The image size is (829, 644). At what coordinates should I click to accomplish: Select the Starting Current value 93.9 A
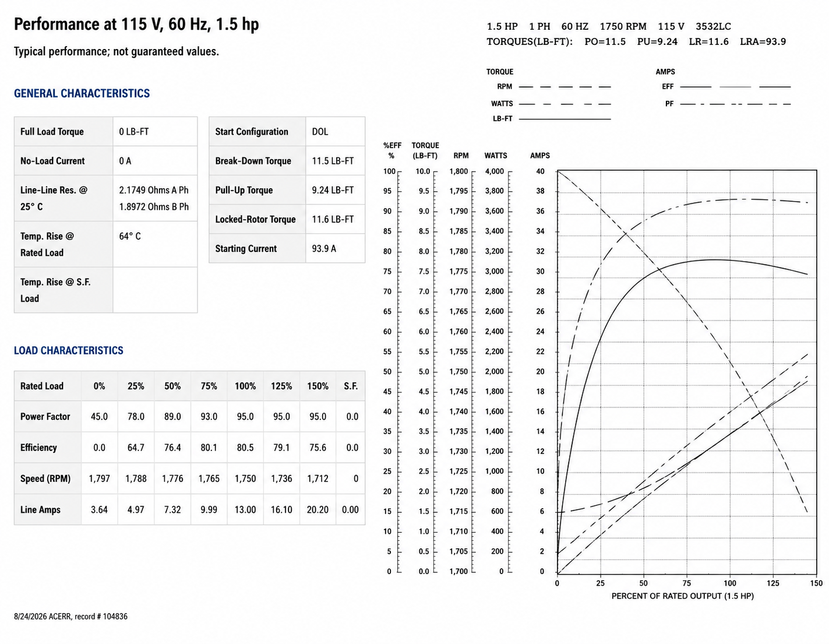click(324, 248)
